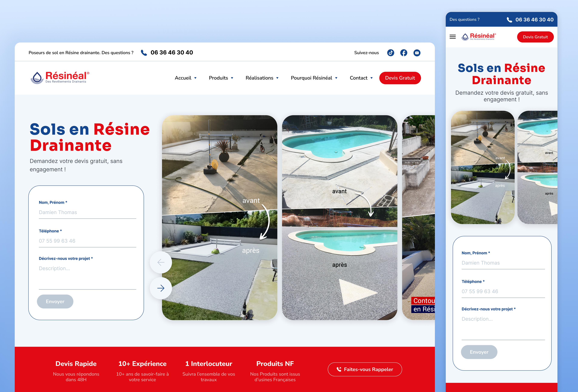Open the YouTube social icon
Screen dimensions: 578x392
[417, 53]
